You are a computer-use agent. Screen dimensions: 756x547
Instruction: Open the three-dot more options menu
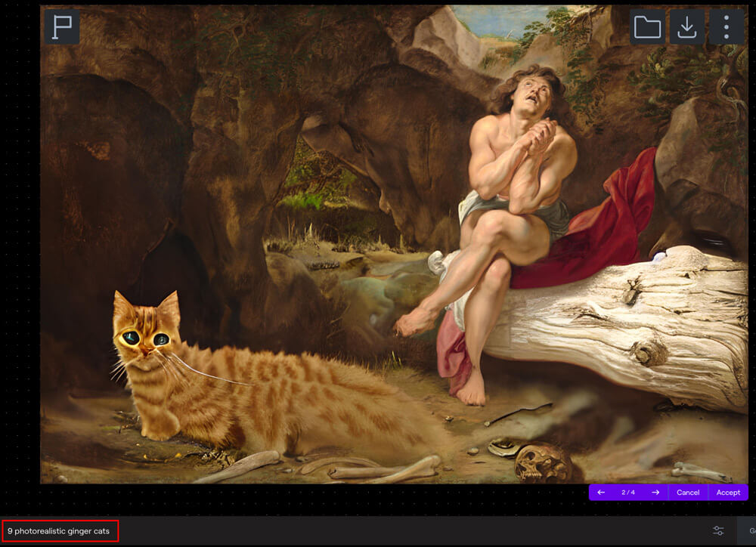726,27
